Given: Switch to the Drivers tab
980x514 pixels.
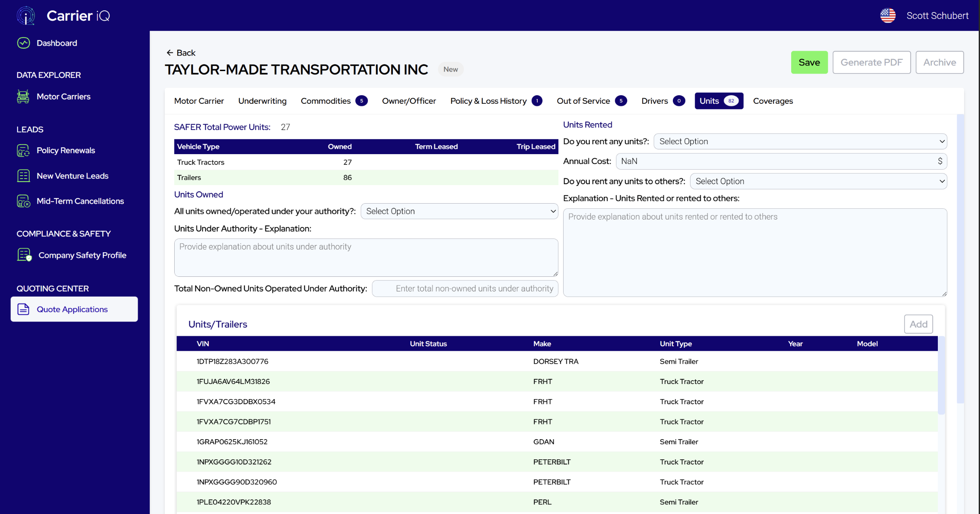Looking at the screenshot, I should click(x=654, y=101).
